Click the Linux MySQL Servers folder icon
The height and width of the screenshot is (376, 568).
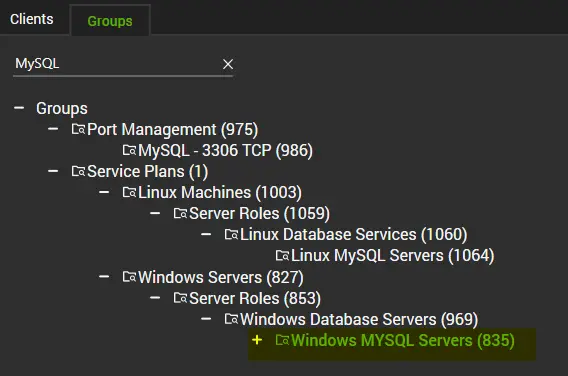pos(283,255)
